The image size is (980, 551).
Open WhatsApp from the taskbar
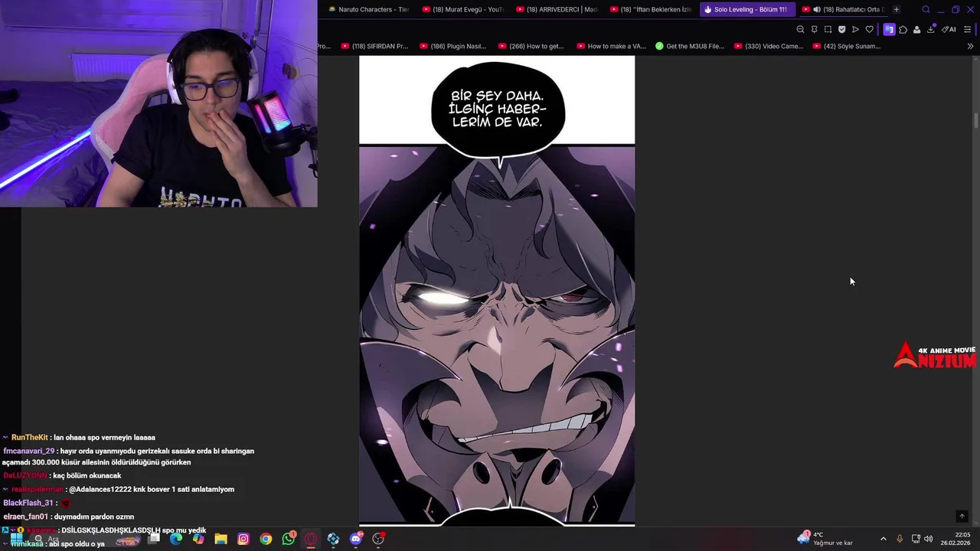pos(289,539)
